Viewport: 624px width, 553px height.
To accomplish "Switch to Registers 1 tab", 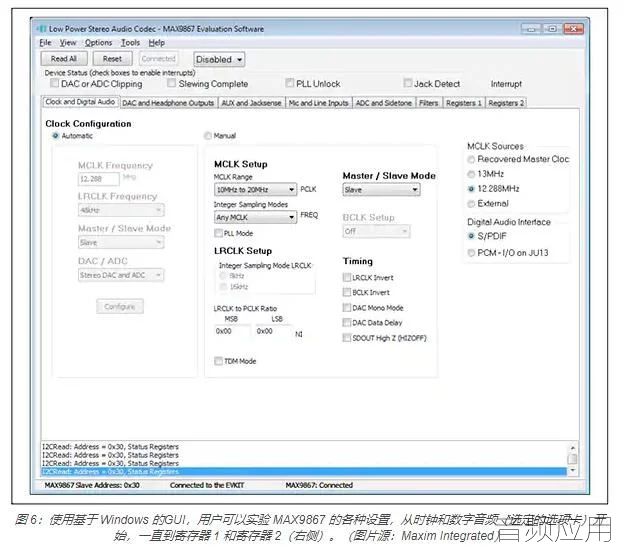I will [x=464, y=103].
